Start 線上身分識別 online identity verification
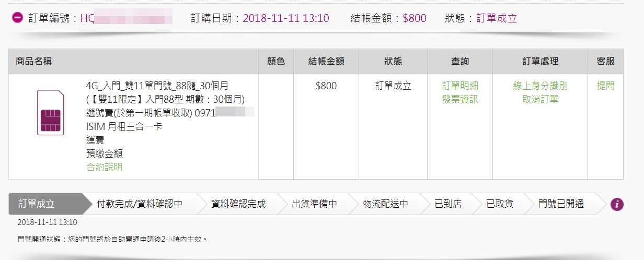 click(x=540, y=86)
